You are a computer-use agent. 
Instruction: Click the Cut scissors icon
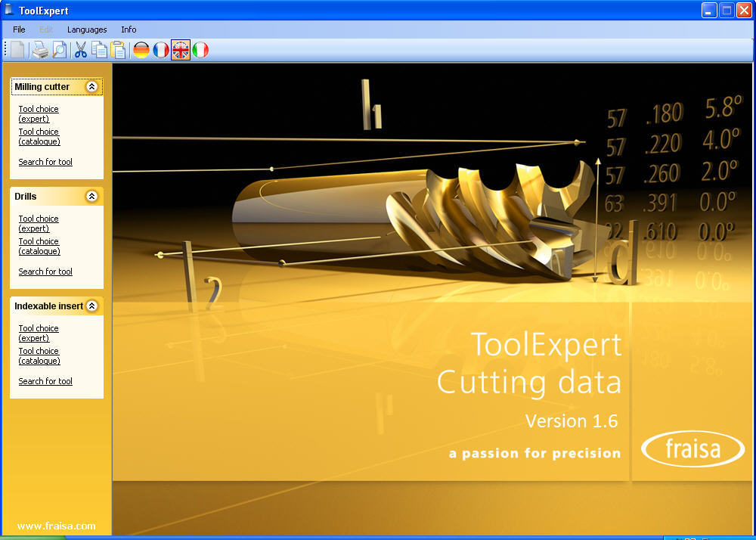tap(80, 49)
